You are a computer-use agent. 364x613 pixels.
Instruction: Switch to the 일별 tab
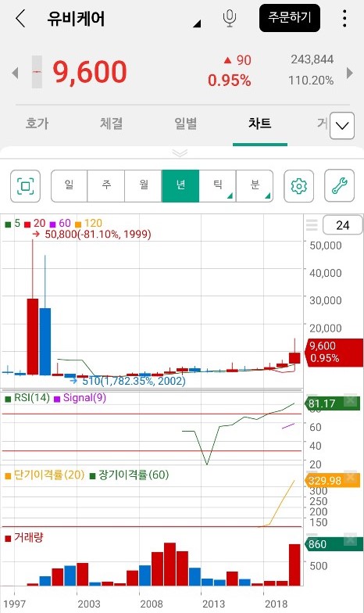[x=186, y=124]
